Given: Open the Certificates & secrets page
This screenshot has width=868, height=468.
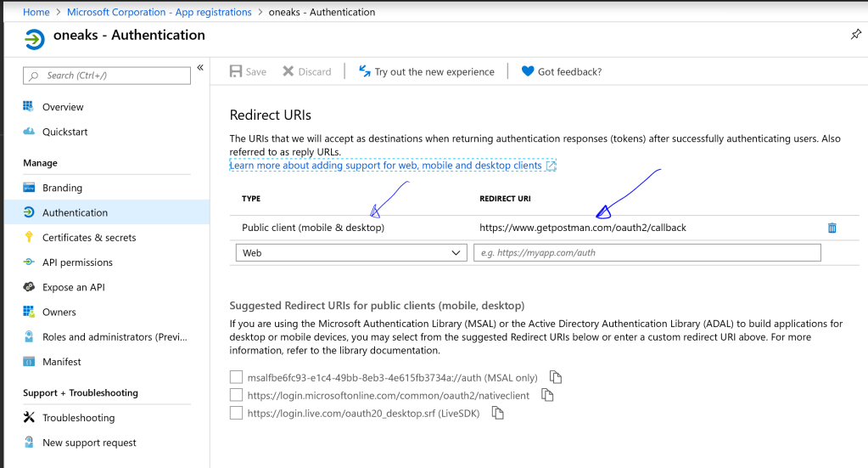Looking at the screenshot, I should [89, 238].
